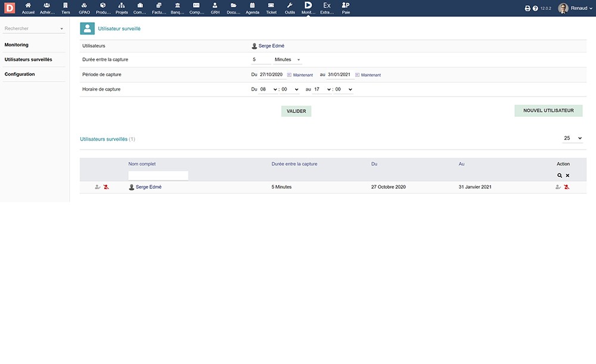The width and height of the screenshot is (596, 364).
Task: Open the Ticket module
Action: coord(271,8)
